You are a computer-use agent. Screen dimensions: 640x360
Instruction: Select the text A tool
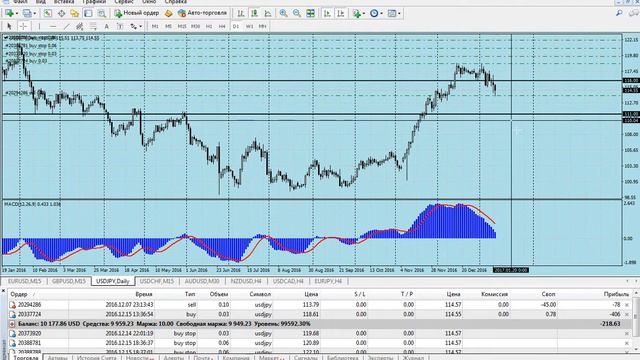(x=107, y=26)
